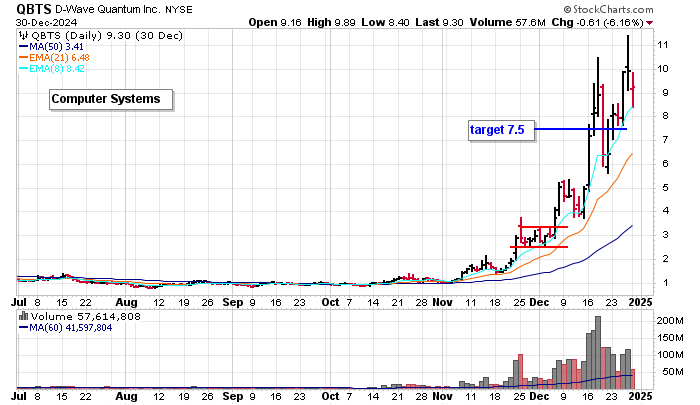Click the QBTS ticker symbol heading
This screenshot has height=405, width=700.
pos(34,9)
